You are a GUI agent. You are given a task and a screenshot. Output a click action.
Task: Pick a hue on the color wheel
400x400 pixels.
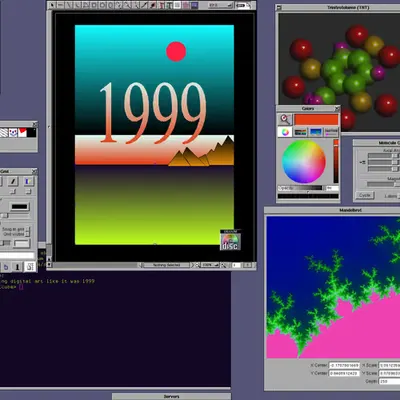pos(304,162)
